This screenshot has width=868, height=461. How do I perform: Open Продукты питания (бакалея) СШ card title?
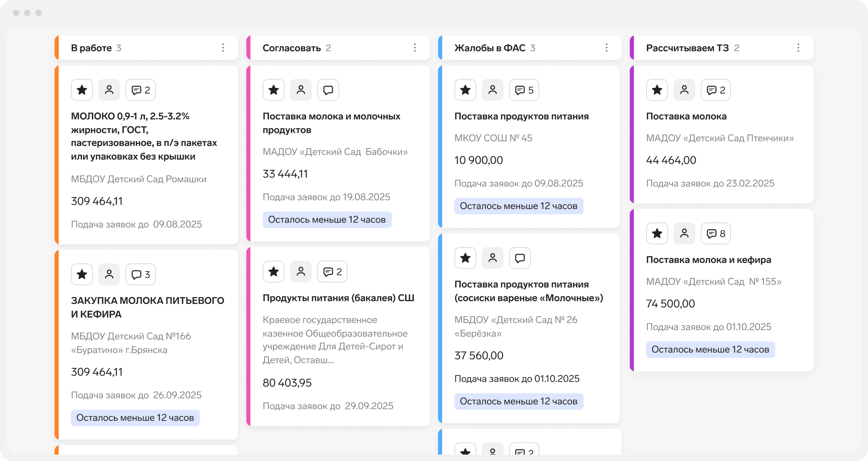coord(338,298)
